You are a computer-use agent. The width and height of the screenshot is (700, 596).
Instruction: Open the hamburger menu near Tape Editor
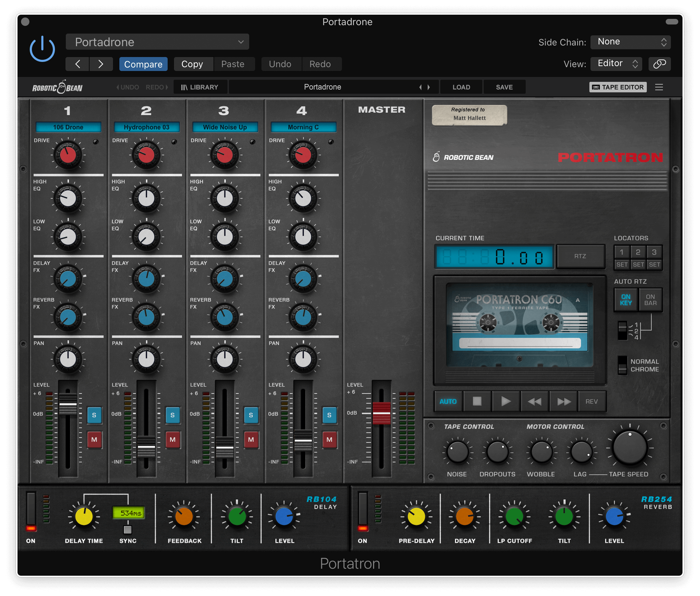pos(659,87)
